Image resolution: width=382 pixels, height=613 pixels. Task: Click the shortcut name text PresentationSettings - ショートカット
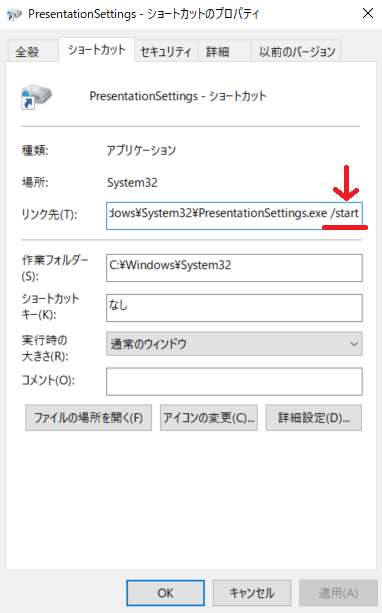(178, 96)
